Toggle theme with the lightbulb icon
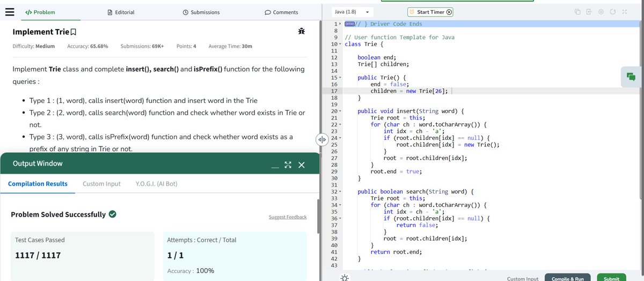Viewport: 644px width, 281px height. click(x=345, y=278)
